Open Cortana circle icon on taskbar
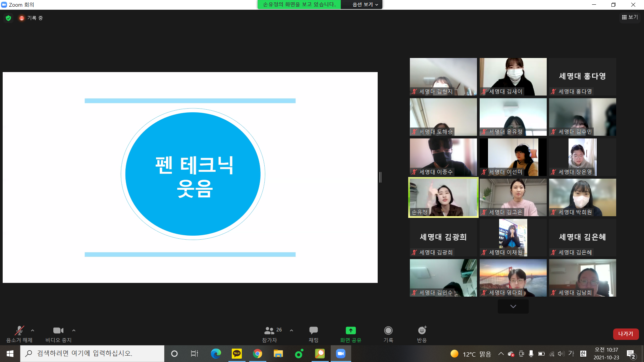The image size is (644, 362). tap(174, 354)
